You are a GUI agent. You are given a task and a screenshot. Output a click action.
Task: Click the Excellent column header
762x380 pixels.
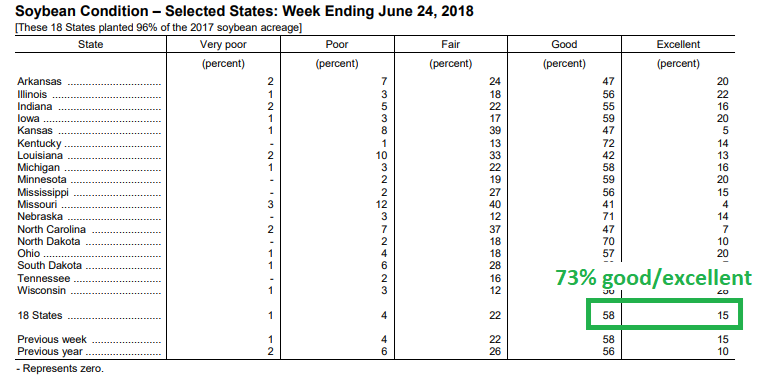tap(678, 45)
